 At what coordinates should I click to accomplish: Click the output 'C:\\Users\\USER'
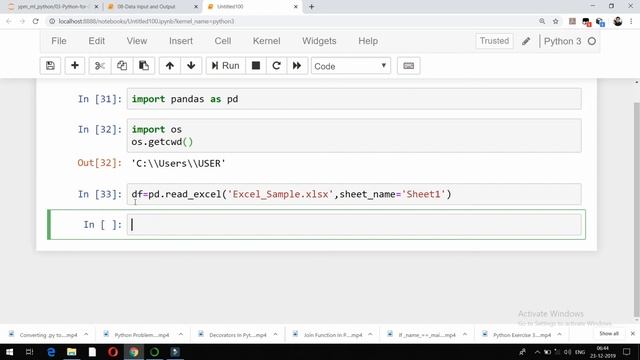click(178, 163)
